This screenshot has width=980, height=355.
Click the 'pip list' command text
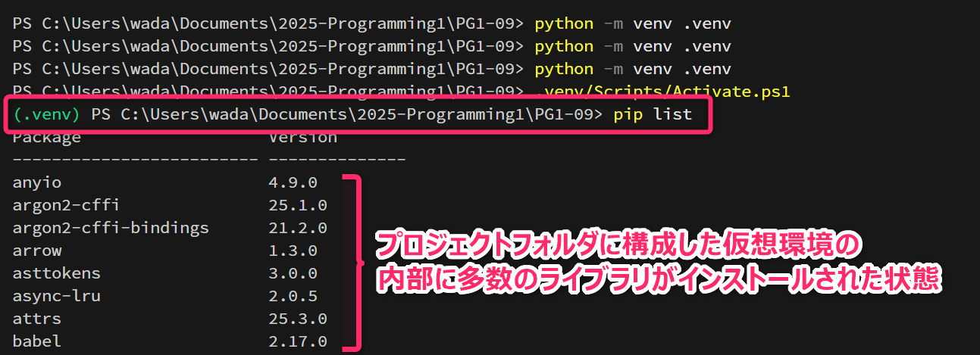pos(653,115)
